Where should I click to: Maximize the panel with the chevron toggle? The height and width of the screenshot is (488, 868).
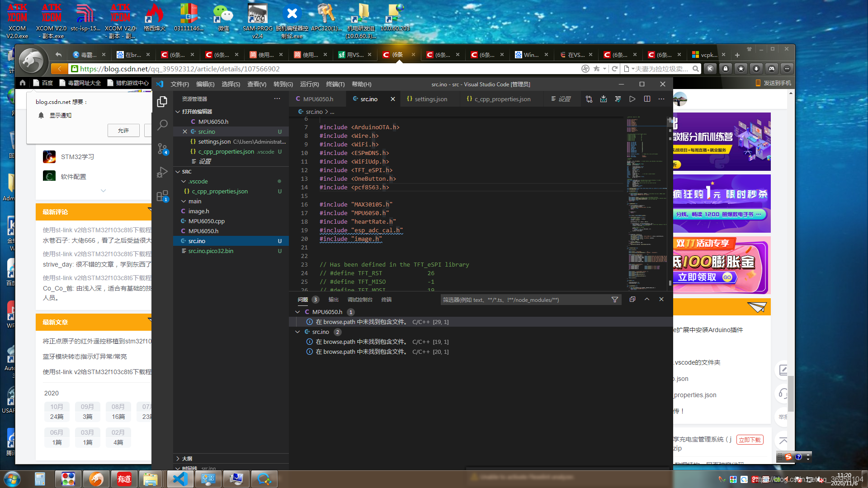[647, 299]
